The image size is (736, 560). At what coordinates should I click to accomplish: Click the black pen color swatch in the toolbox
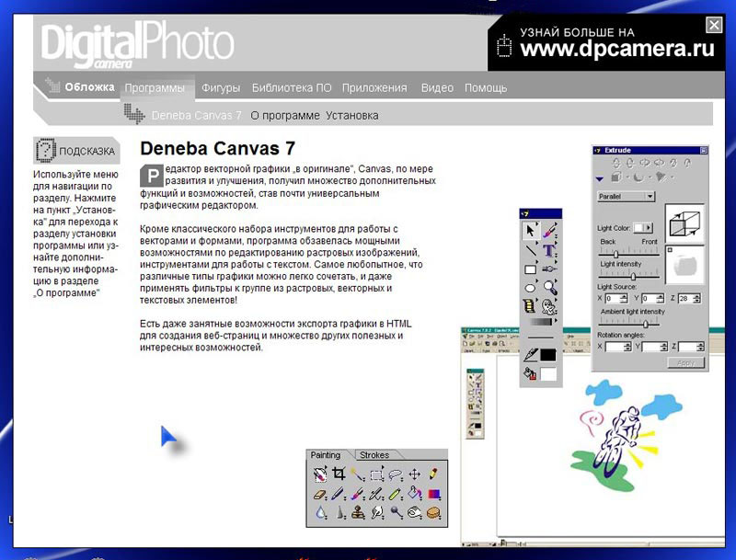547,355
